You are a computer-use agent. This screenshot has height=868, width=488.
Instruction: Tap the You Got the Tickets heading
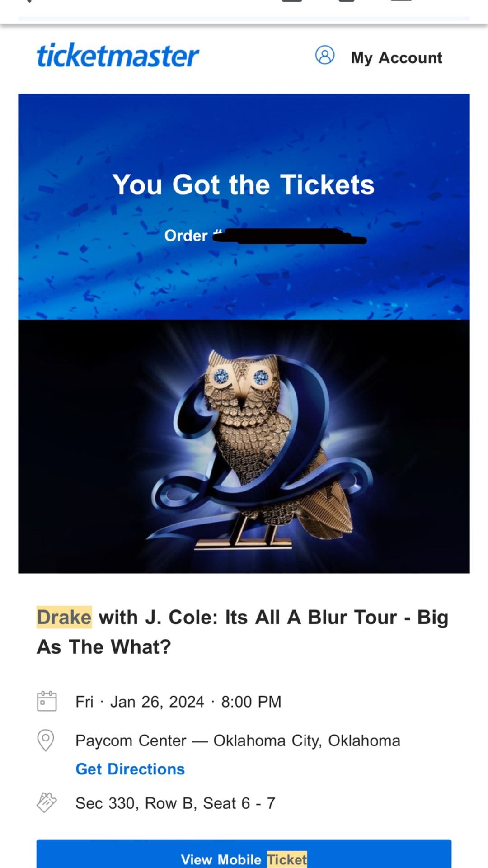click(x=244, y=184)
